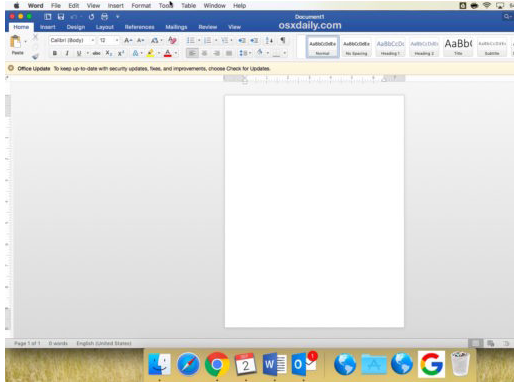Click the Multilevel List icon
Viewport: 514px width, 387px height.
point(225,40)
